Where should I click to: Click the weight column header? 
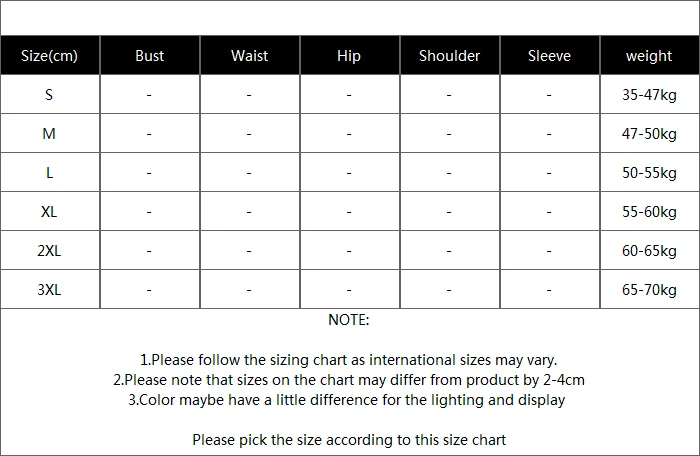650,55
